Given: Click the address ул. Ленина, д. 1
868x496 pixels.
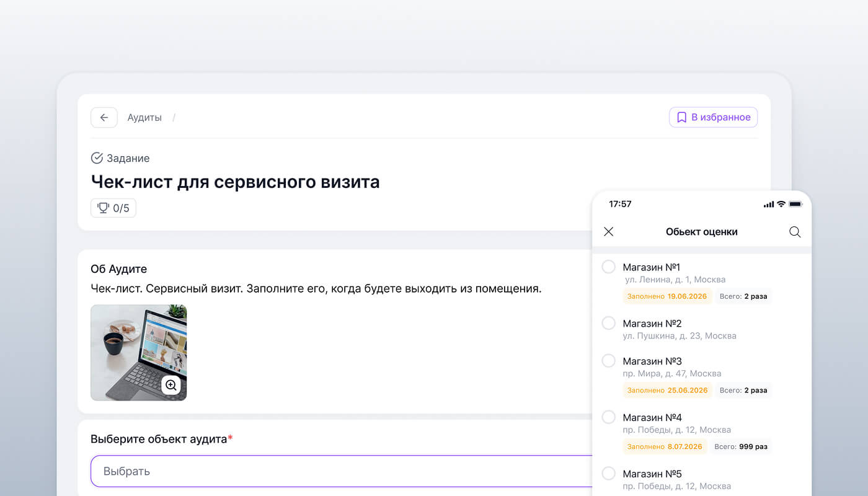Looking at the screenshot, I should click(675, 280).
